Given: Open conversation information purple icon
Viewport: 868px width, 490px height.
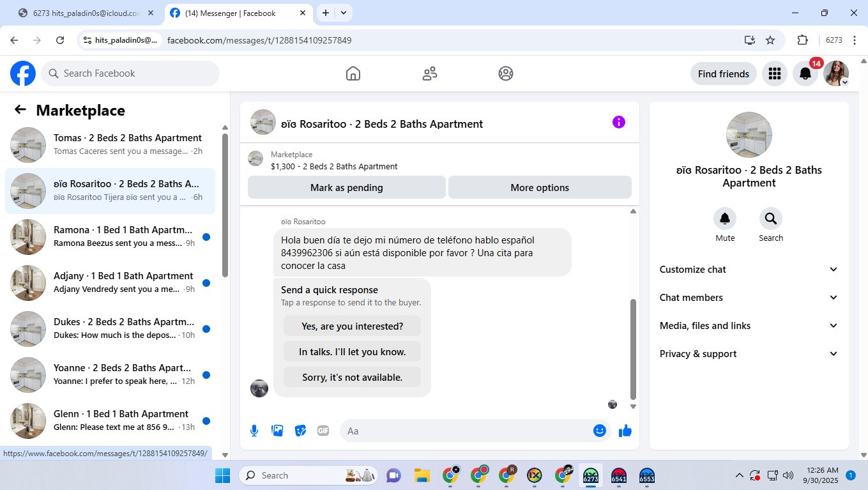Looking at the screenshot, I should (x=619, y=122).
